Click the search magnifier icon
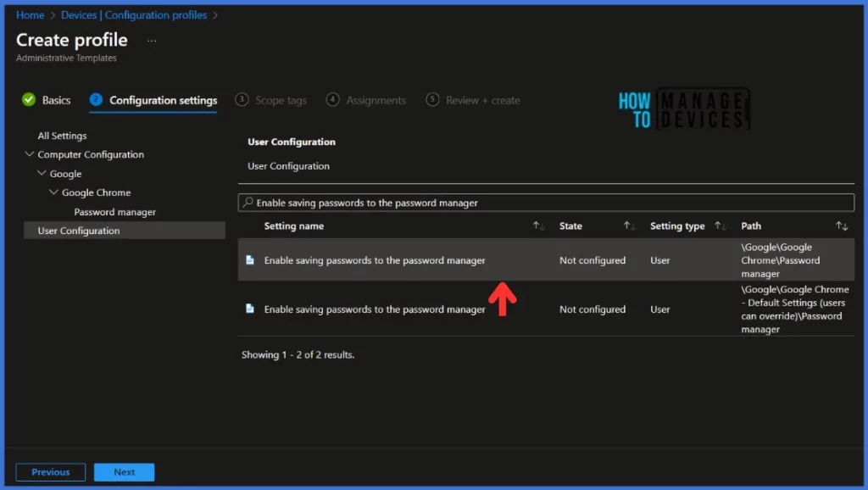 point(248,203)
